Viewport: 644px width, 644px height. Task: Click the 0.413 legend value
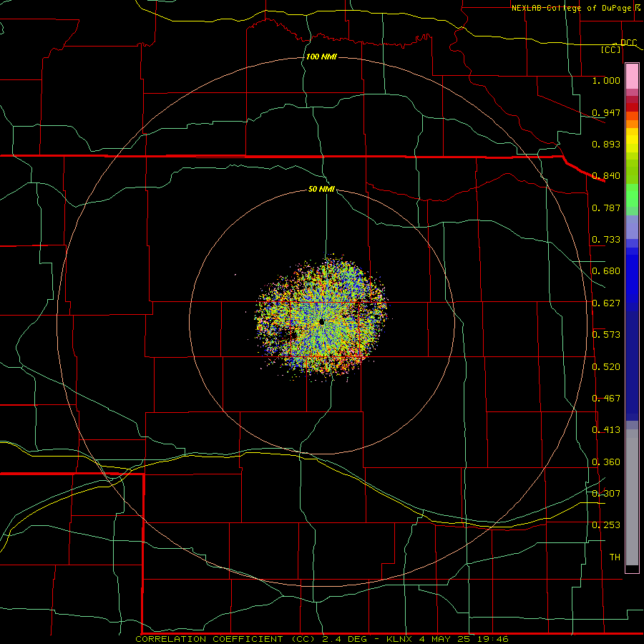606,430
